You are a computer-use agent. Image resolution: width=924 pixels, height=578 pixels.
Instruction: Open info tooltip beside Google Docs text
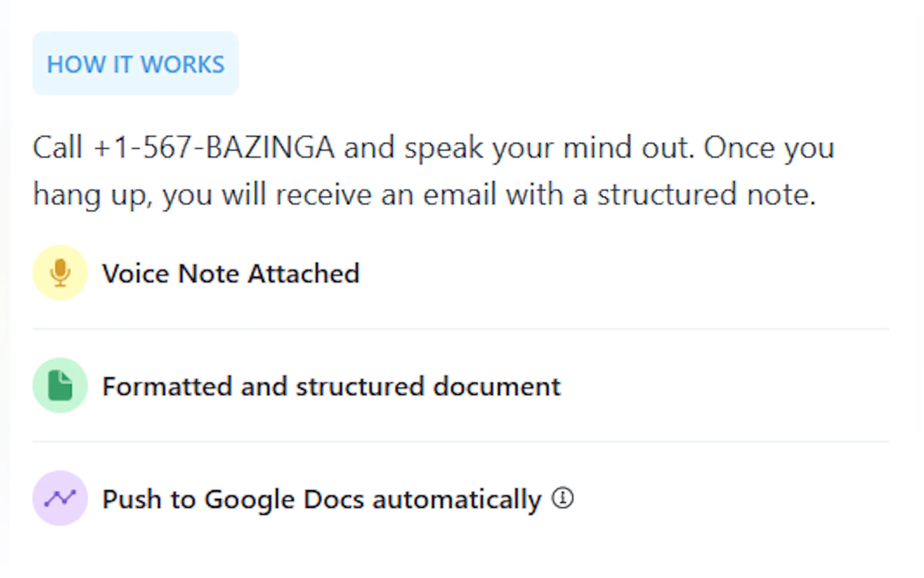[x=562, y=498]
